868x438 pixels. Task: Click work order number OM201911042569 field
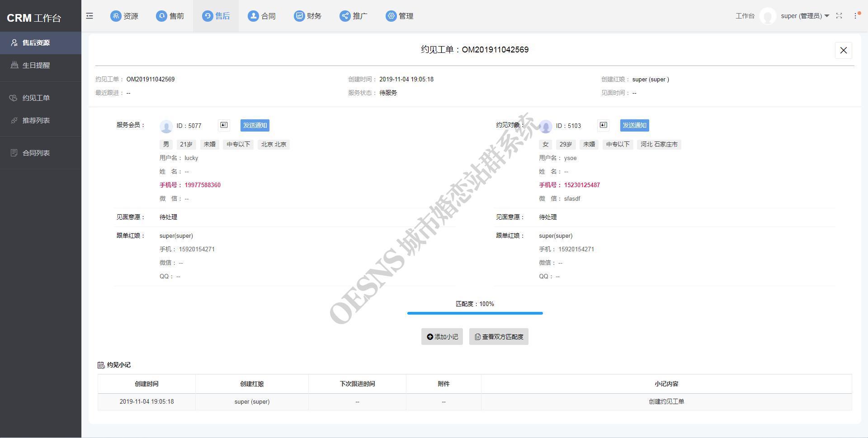(x=151, y=79)
